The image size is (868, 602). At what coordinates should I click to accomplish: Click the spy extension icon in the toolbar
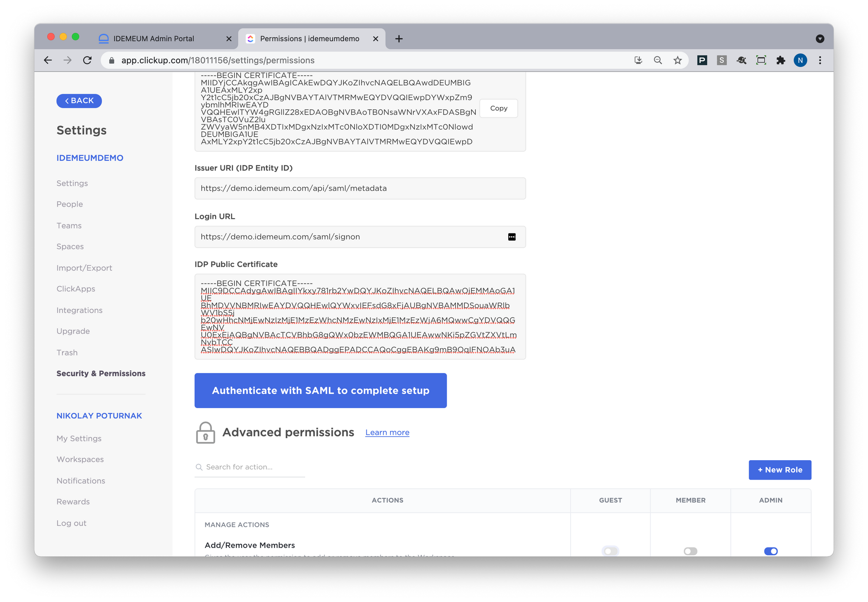point(741,60)
